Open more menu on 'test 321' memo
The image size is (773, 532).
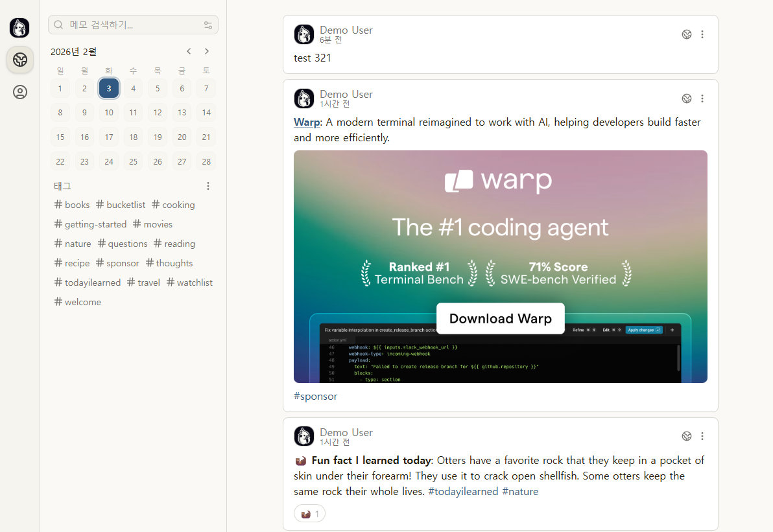702,34
